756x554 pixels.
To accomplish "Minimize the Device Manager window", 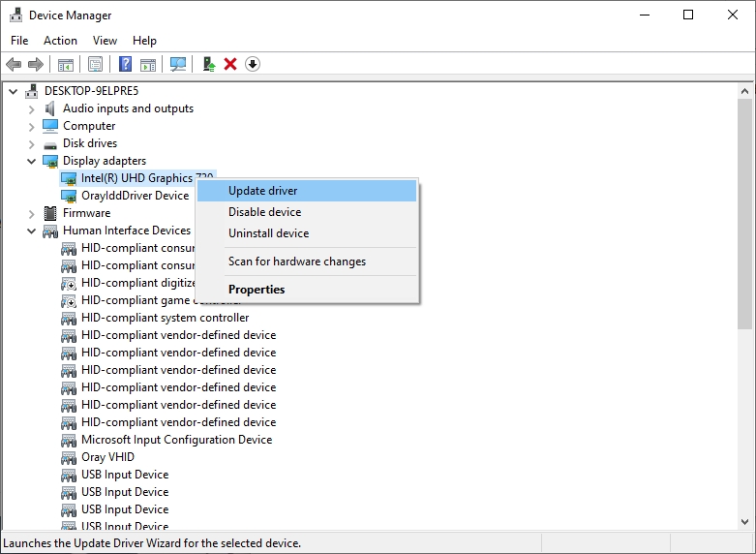I will coord(645,15).
